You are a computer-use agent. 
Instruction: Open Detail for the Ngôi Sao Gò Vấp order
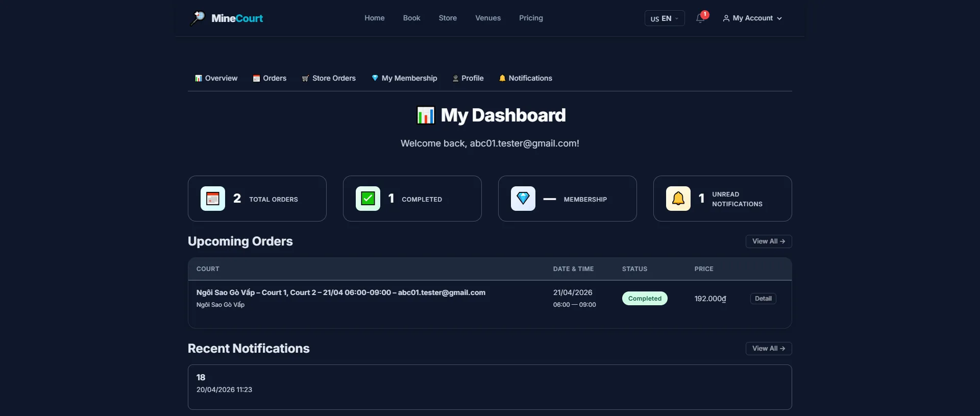point(763,299)
